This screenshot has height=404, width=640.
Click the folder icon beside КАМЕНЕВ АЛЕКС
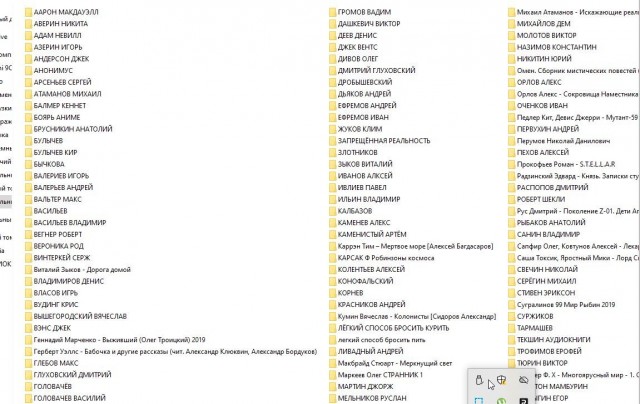click(x=332, y=223)
